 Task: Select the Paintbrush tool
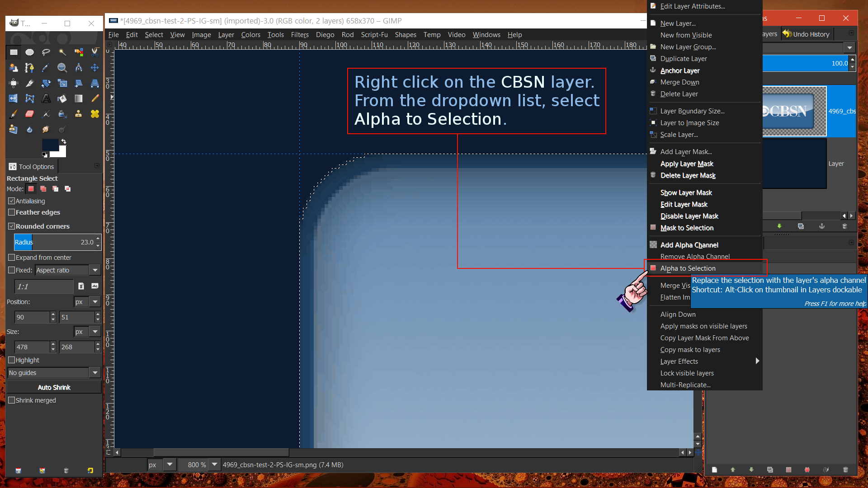pos(14,114)
